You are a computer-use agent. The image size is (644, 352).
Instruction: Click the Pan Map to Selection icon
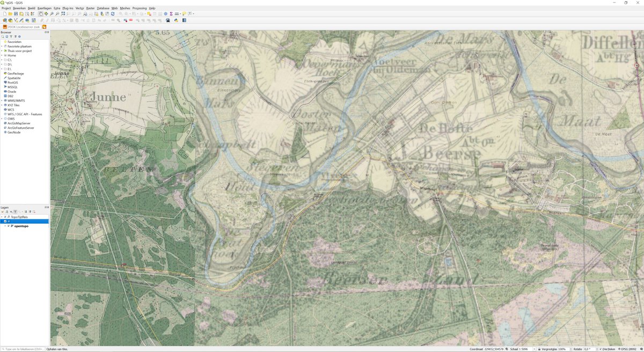pyautogui.click(x=46, y=14)
